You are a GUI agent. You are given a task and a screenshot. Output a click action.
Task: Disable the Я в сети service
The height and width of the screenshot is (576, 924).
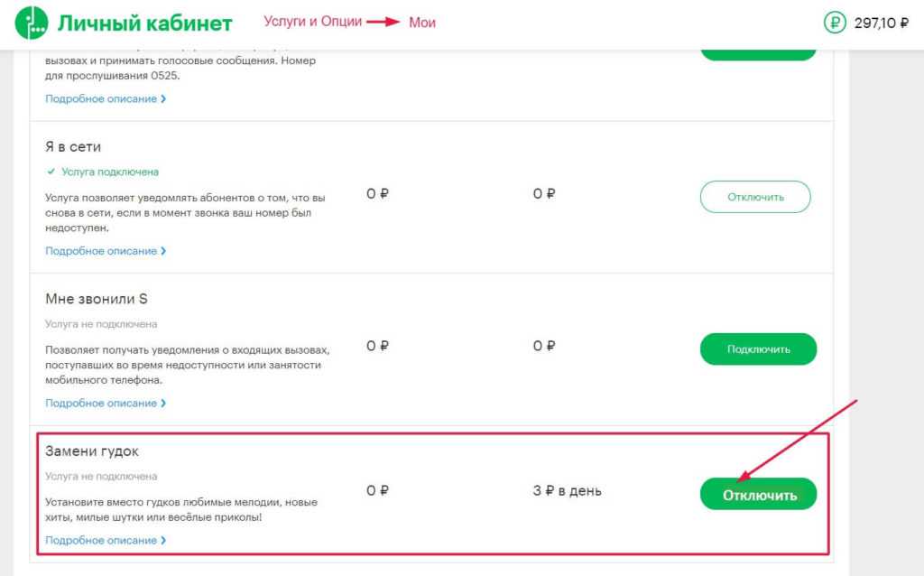tap(755, 197)
